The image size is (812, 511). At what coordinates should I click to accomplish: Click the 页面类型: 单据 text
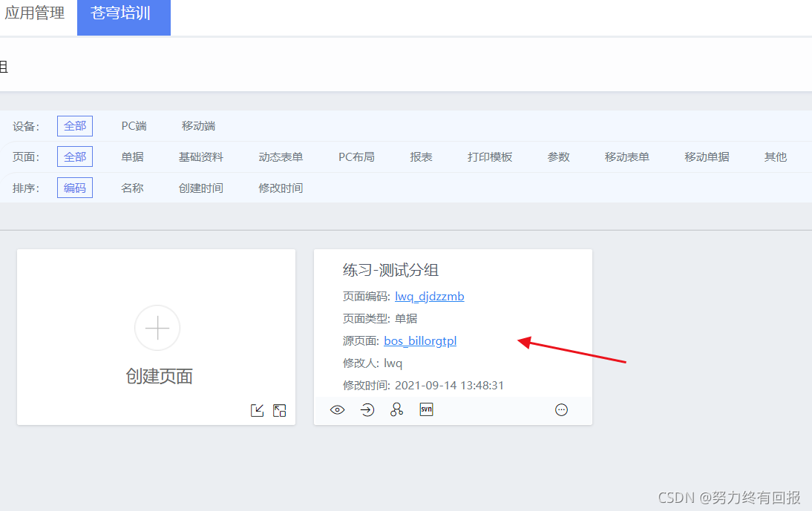pyautogui.click(x=380, y=319)
